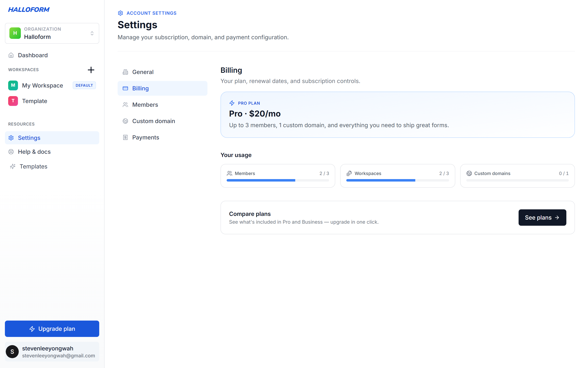
Task: Open Templates in the sidebar
Action: click(52, 166)
